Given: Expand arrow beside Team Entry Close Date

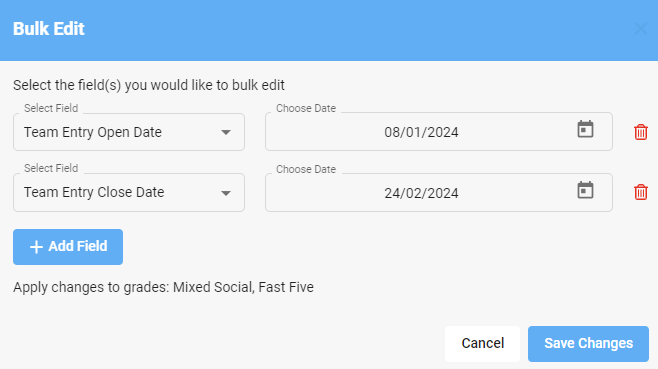Looking at the screenshot, I should [x=226, y=193].
